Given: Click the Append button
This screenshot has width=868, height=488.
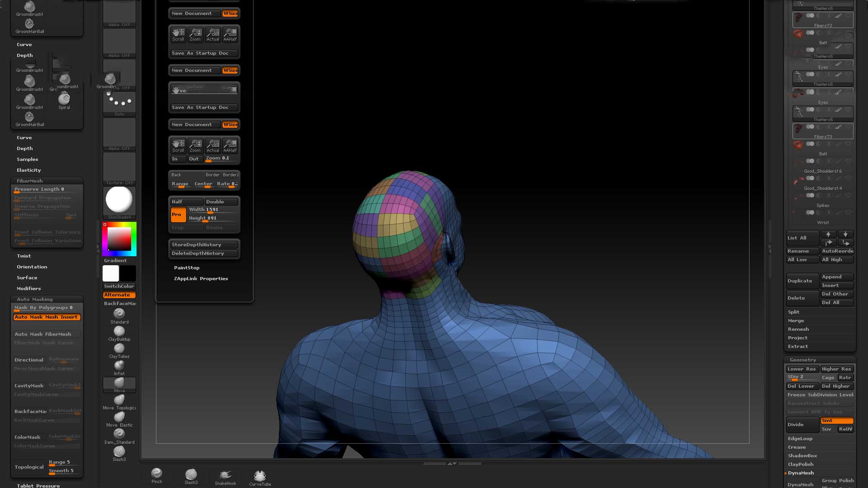Looking at the screenshot, I should click(837, 277).
